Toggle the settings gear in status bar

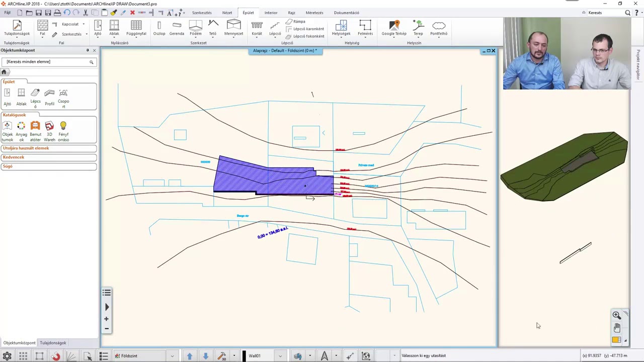(x=7, y=356)
